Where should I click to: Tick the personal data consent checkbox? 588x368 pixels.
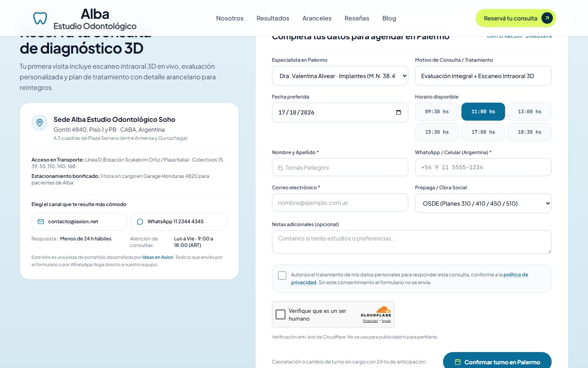pos(282,276)
